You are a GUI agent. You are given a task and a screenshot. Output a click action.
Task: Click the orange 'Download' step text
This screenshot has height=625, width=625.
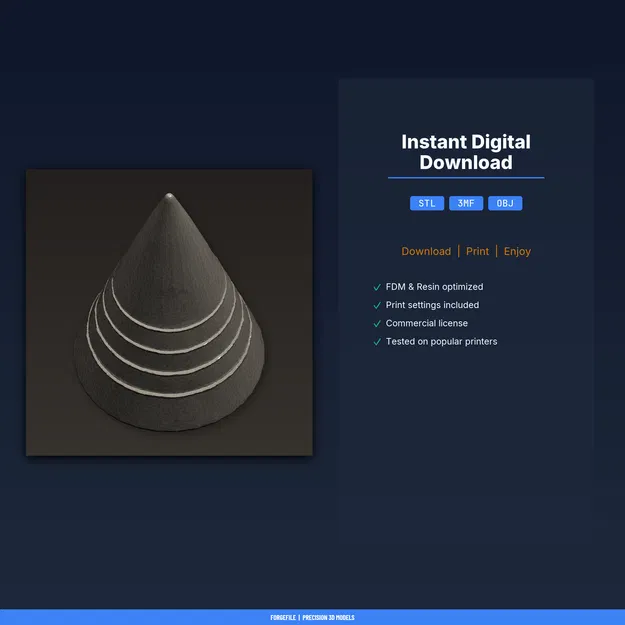pyautogui.click(x=426, y=252)
